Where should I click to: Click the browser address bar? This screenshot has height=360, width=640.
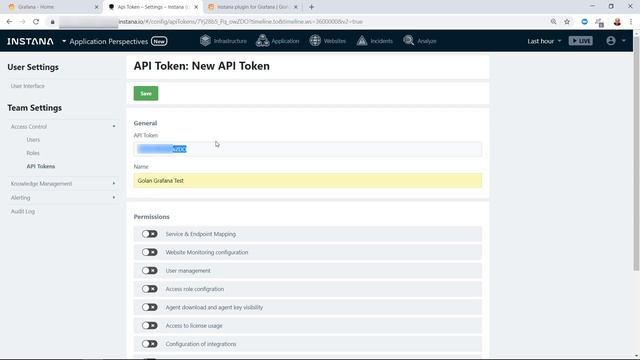(x=302, y=22)
